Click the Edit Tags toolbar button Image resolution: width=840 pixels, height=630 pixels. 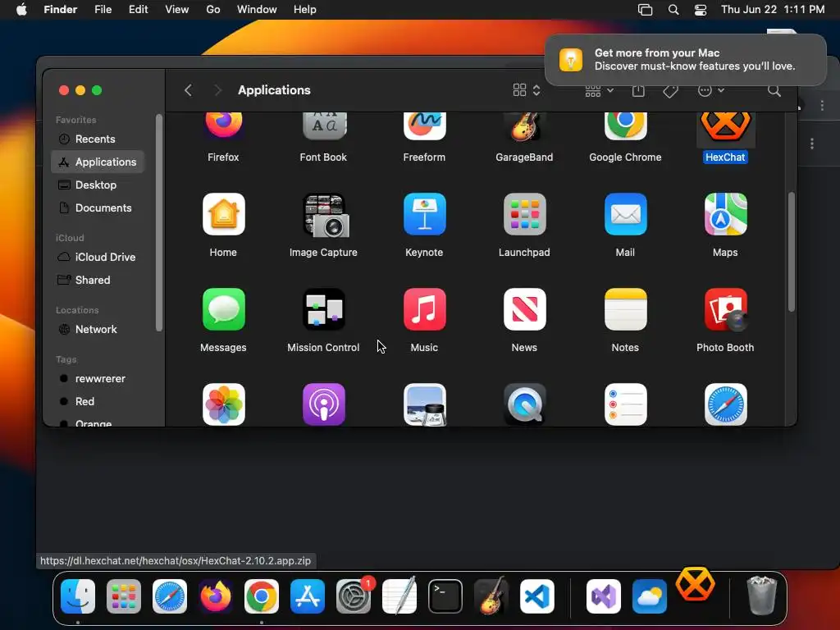(670, 91)
